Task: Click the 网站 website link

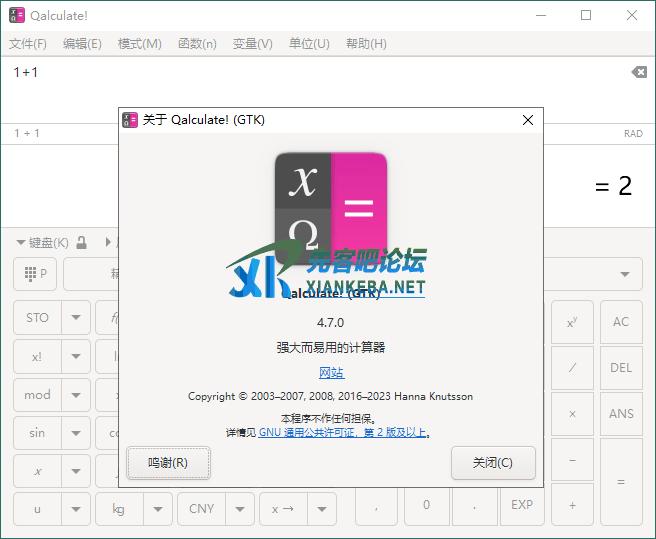Action: tap(331, 373)
